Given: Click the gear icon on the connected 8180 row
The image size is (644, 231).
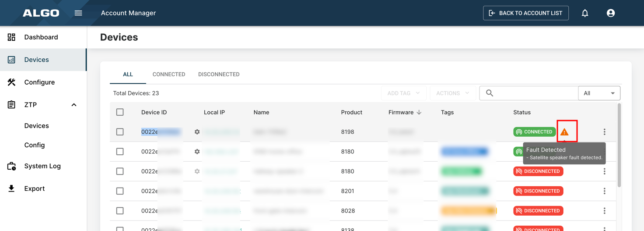Looking at the screenshot, I should pyautogui.click(x=197, y=152).
